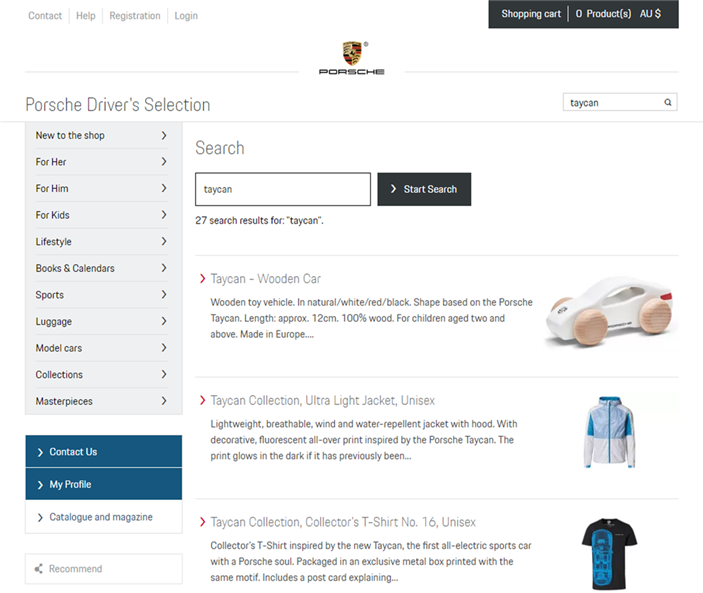Open the Registration link
Screen dimensions: 703x593
point(135,16)
